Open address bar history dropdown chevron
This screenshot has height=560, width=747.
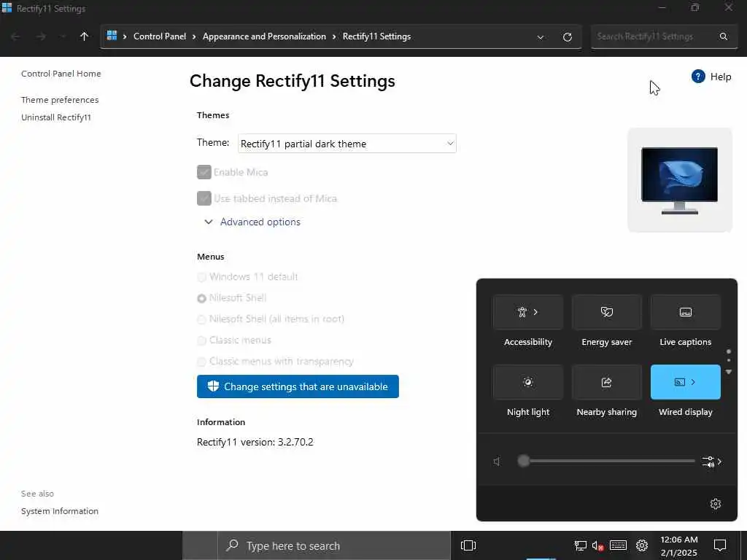pyautogui.click(x=541, y=37)
